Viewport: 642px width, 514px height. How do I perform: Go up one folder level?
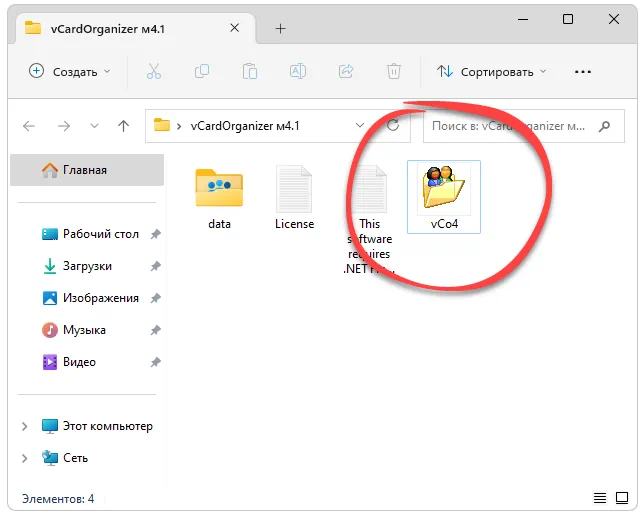123,126
